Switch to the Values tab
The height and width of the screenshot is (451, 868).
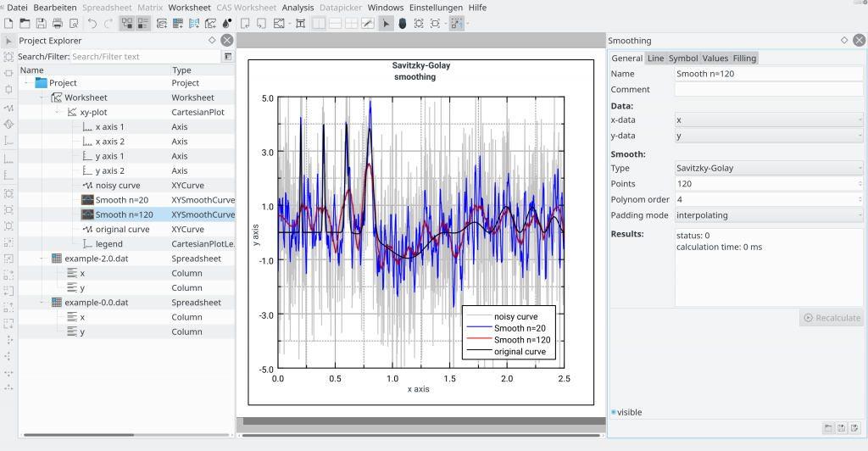click(x=715, y=58)
